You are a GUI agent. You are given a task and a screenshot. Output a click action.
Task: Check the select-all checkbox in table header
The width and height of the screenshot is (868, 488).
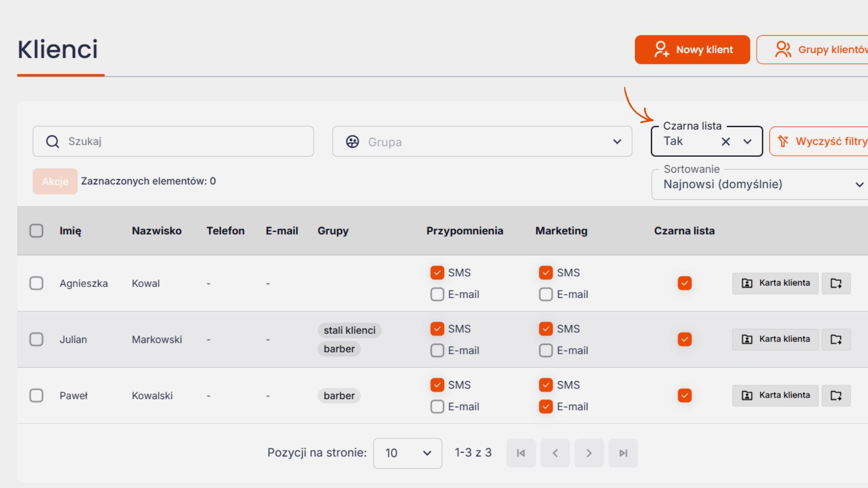point(36,231)
